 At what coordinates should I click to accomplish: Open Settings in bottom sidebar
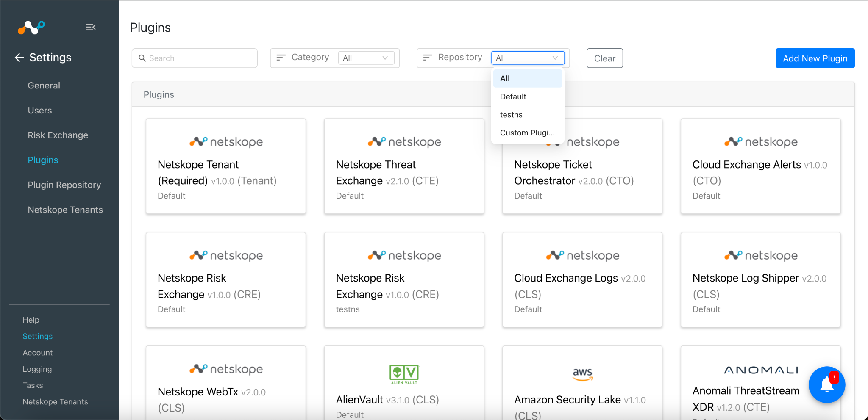(38, 337)
